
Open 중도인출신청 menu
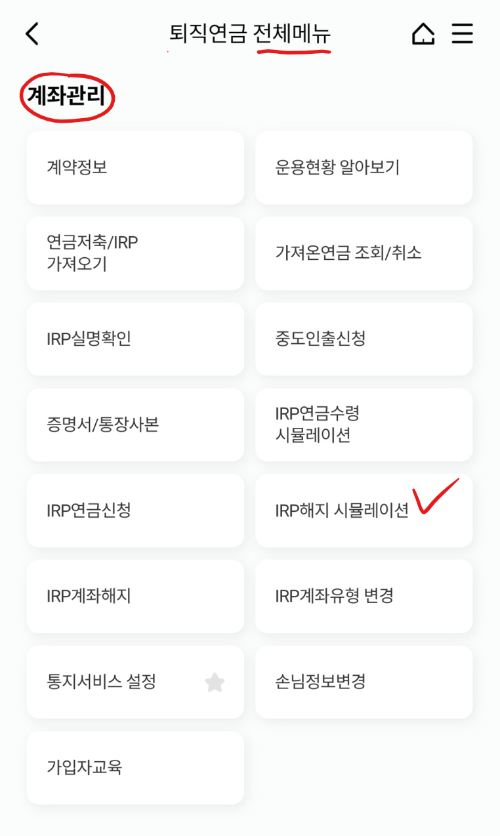(x=364, y=339)
